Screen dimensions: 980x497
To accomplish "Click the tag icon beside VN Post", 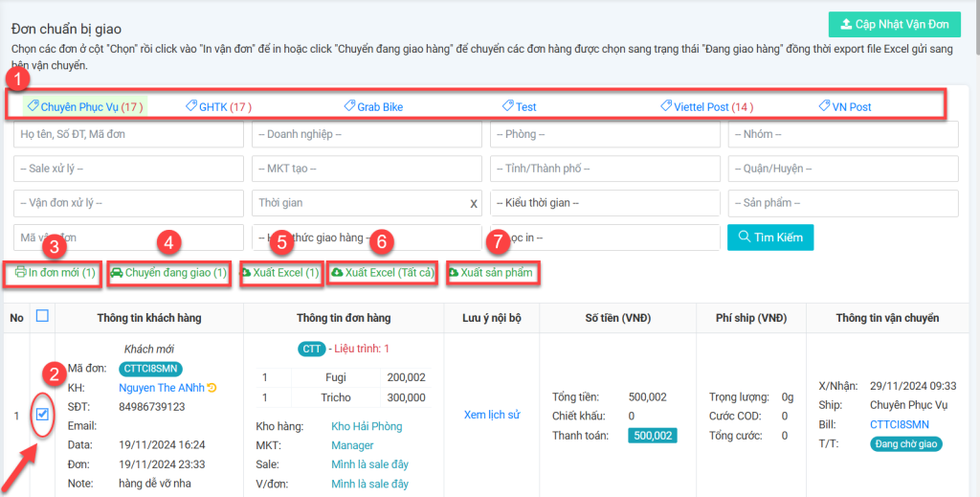I will click(x=824, y=106).
